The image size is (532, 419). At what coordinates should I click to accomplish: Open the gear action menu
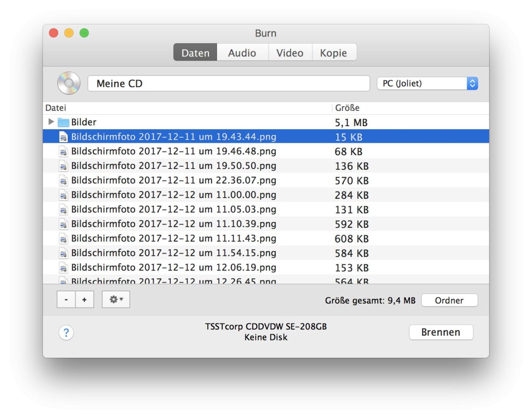[x=116, y=299]
